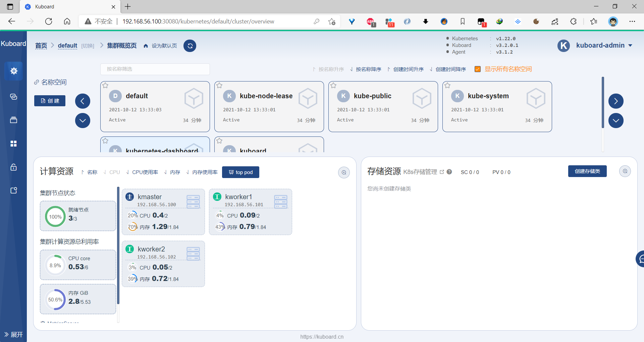Click the bottom sidebar icon below the padlock

13,190
